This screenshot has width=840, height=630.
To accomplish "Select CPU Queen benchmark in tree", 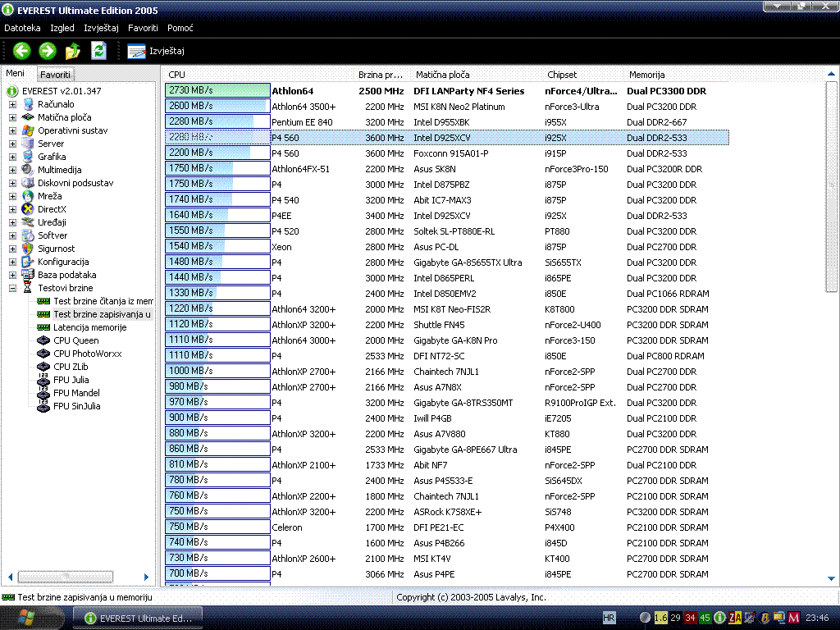I will (75, 340).
